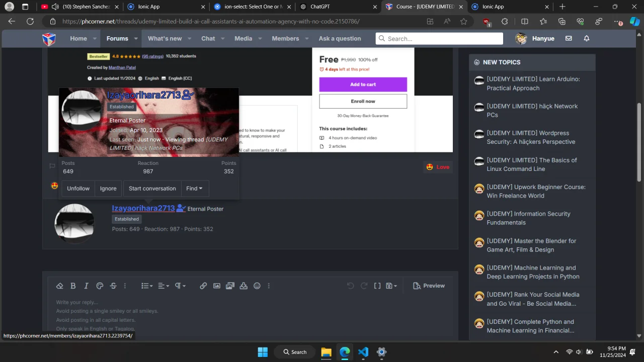Click browser back arrow
Image resolution: width=644 pixels, height=362 pixels.
(12, 22)
